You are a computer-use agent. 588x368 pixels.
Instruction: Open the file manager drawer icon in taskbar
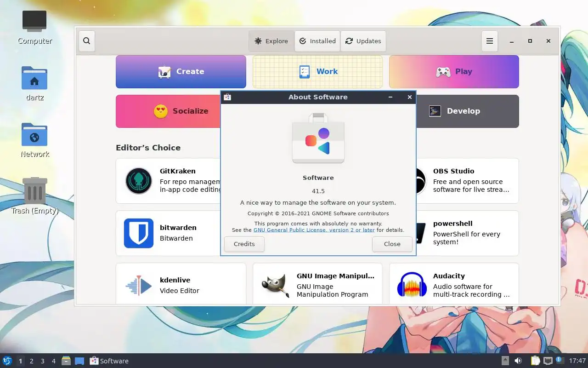point(66,361)
